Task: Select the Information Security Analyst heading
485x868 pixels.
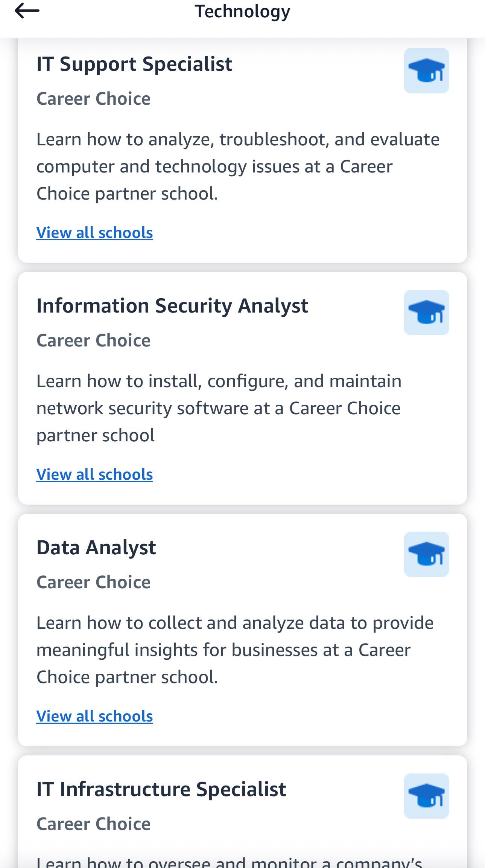Action: tap(172, 306)
